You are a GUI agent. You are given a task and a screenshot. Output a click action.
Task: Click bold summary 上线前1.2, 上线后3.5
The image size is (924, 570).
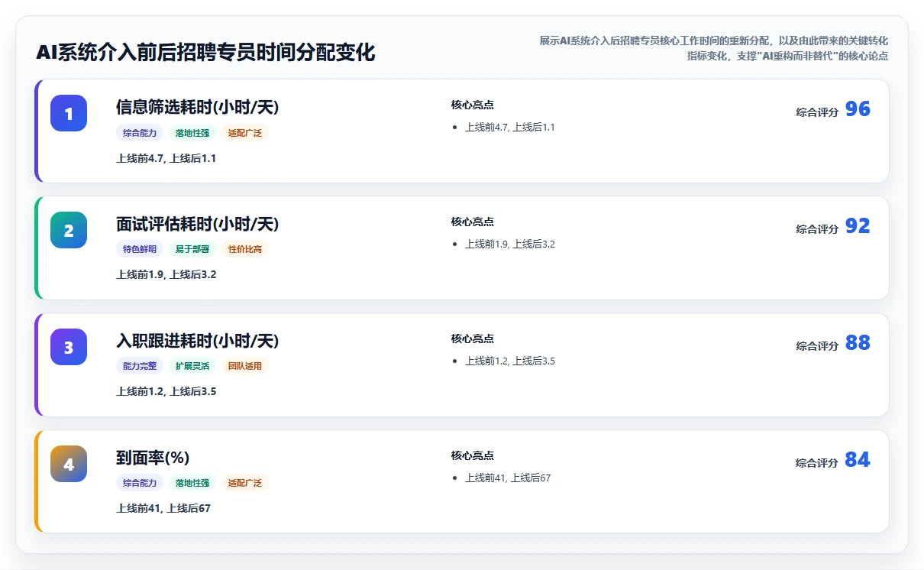click(166, 391)
